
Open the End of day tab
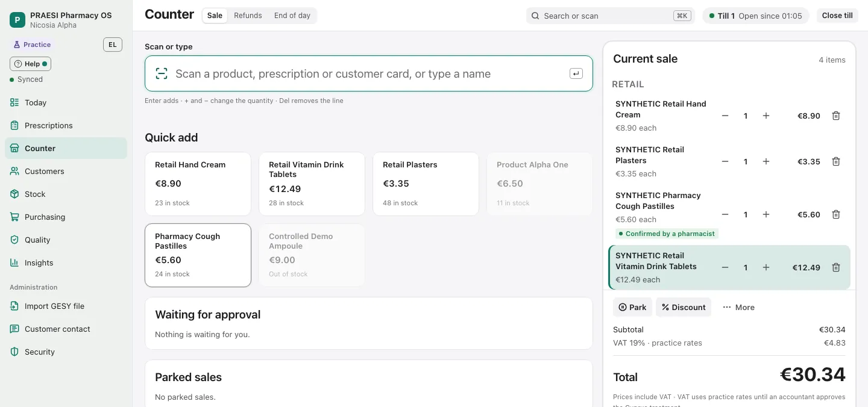[292, 16]
